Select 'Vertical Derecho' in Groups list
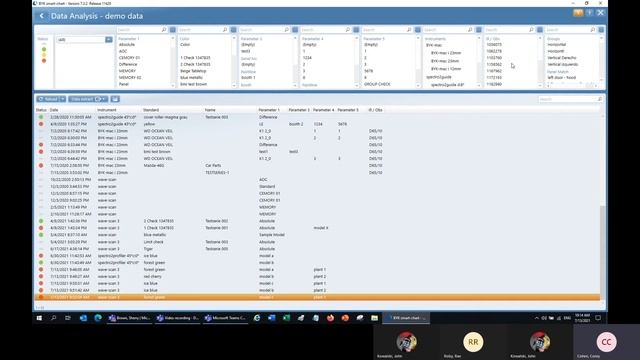The height and width of the screenshot is (360, 640). pyautogui.click(x=562, y=58)
